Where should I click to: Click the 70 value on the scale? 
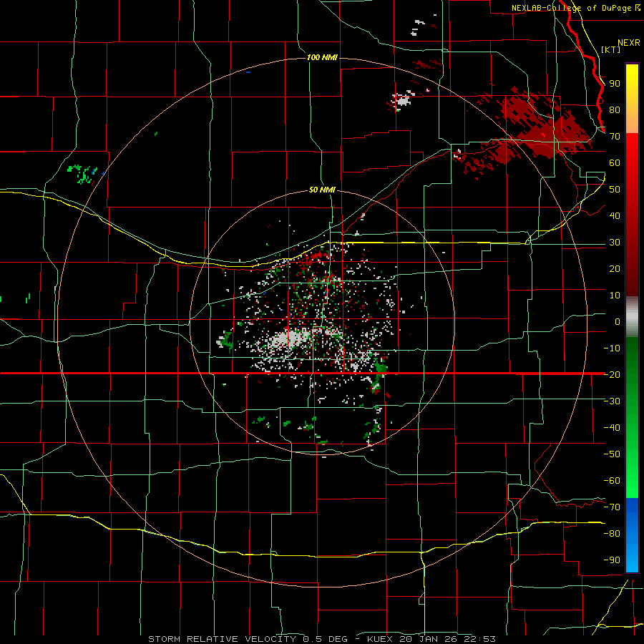point(615,137)
